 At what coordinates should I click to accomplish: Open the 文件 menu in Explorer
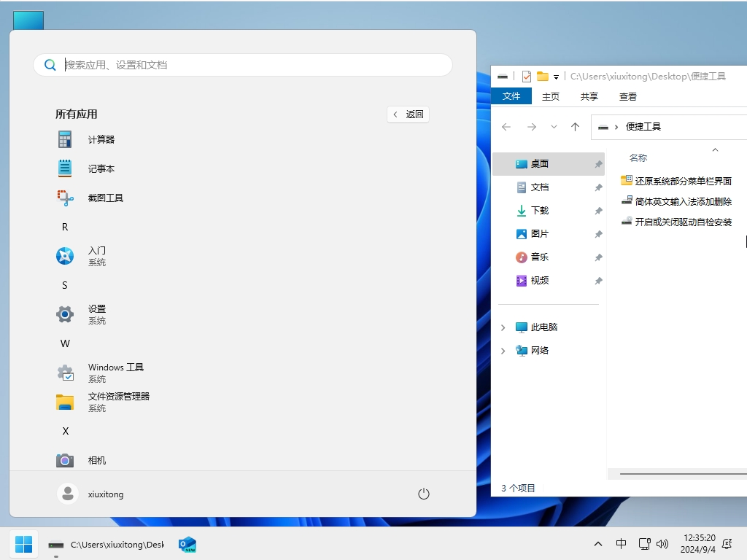pos(511,96)
